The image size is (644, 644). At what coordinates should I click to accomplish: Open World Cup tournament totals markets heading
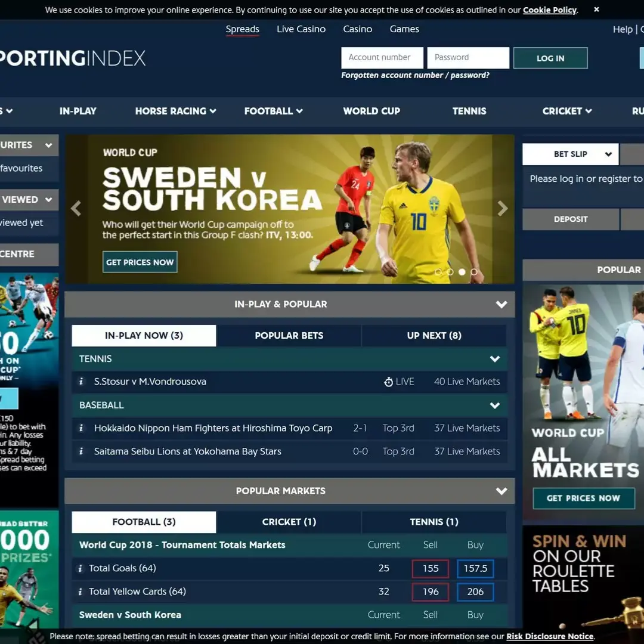click(182, 545)
